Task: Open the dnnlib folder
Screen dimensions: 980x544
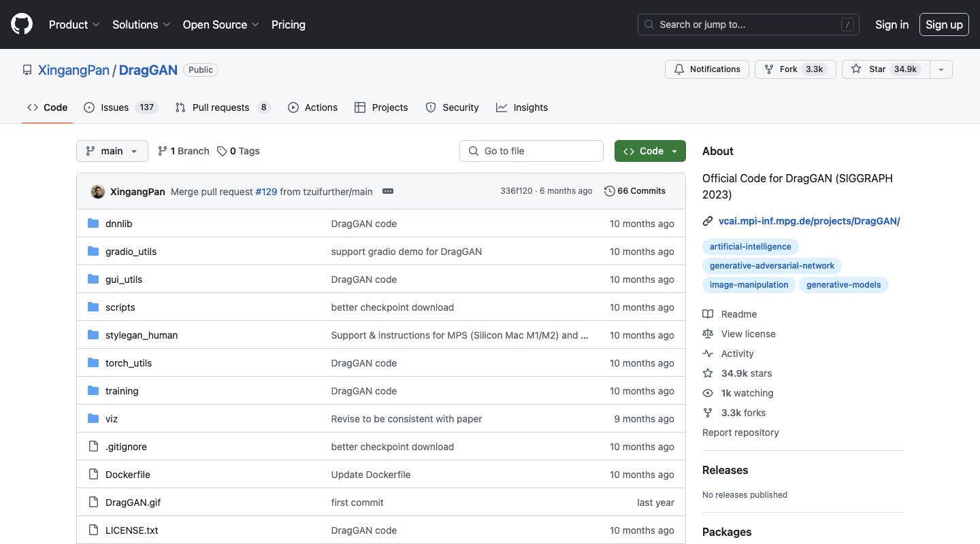Action: tap(118, 224)
